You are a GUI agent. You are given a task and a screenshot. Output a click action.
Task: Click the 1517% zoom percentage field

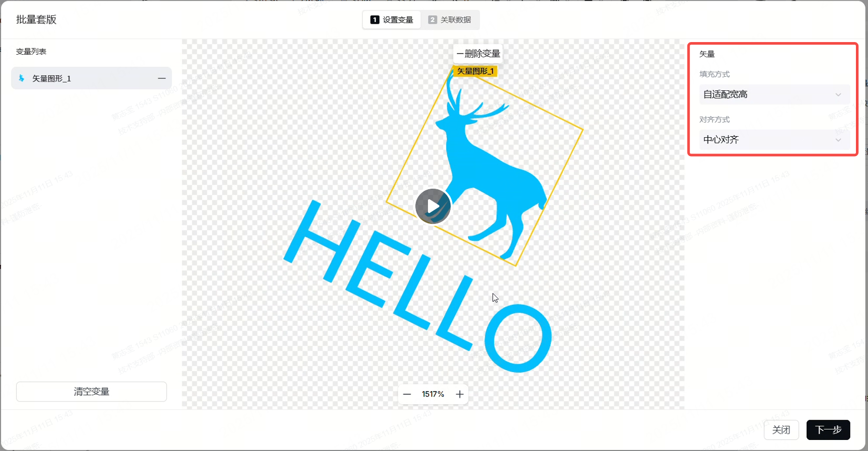433,394
